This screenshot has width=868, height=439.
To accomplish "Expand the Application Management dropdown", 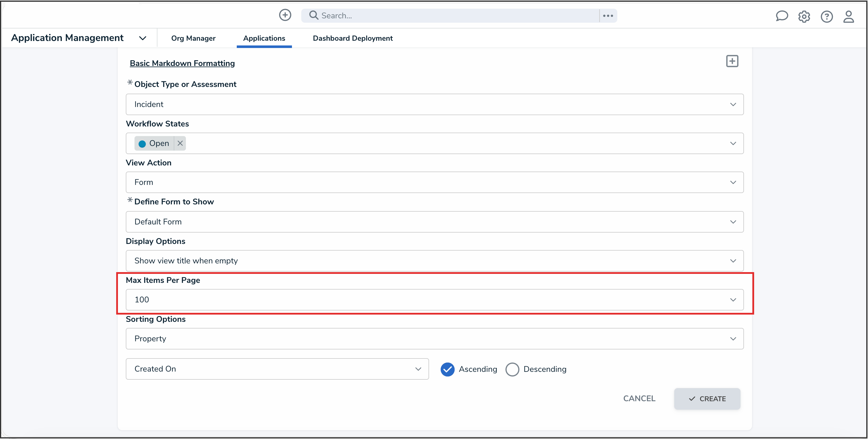I will (x=143, y=38).
